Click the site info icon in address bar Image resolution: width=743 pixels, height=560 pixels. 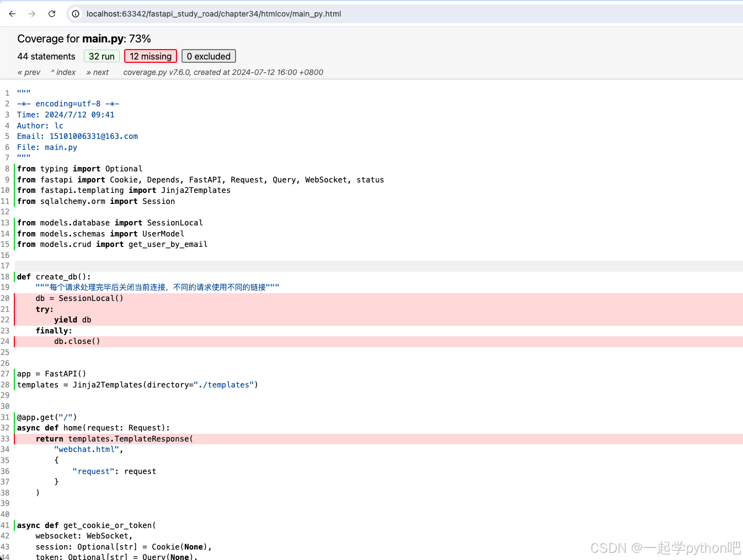point(76,14)
